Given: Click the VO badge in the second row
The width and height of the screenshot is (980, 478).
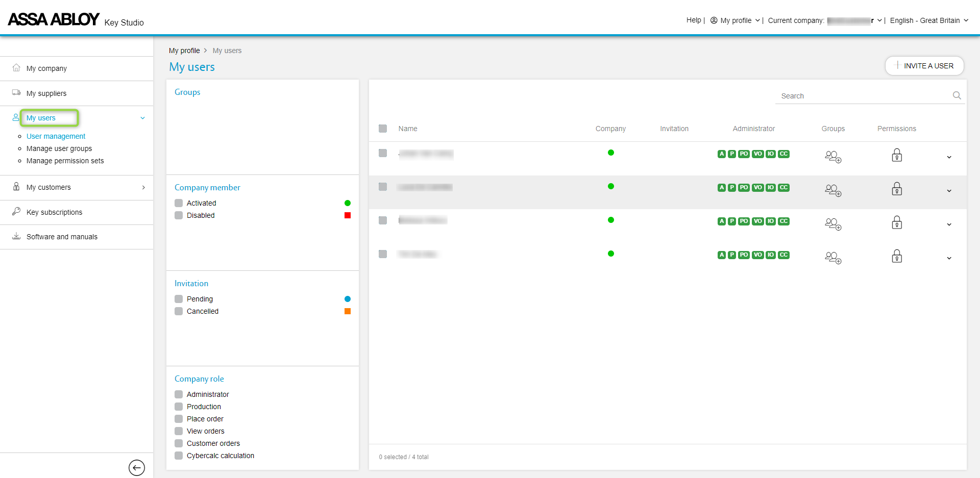Looking at the screenshot, I should (x=758, y=188).
